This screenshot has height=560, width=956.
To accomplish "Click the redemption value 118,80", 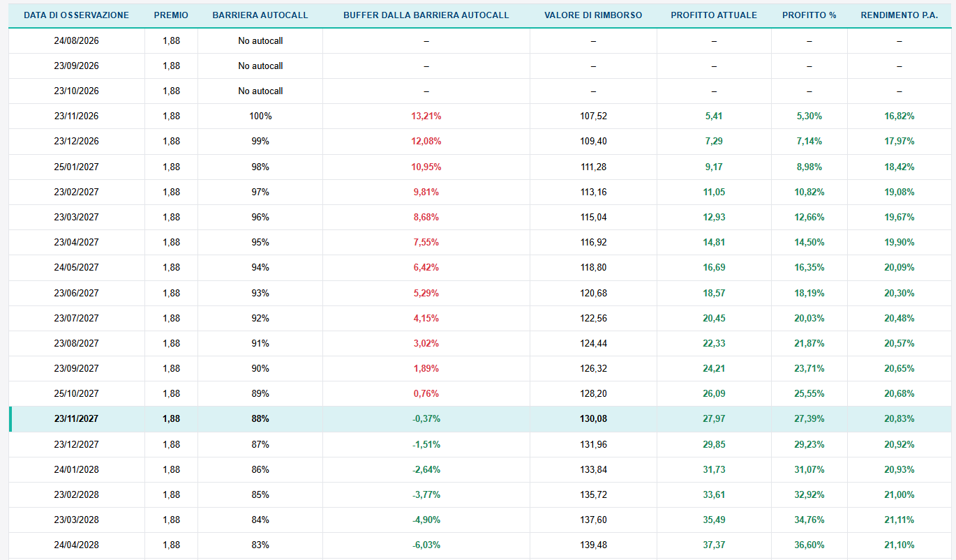I will [x=593, y=267].
